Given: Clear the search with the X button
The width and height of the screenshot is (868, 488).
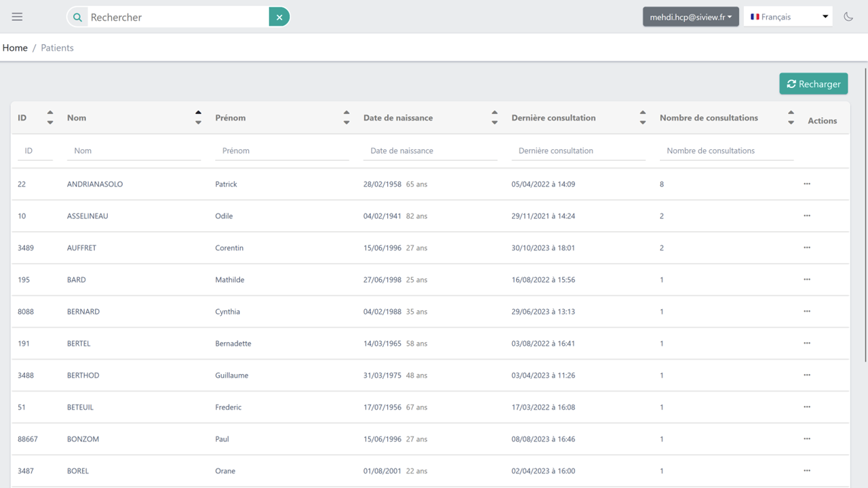Looking at the screenshot, I should coord(279,17).
